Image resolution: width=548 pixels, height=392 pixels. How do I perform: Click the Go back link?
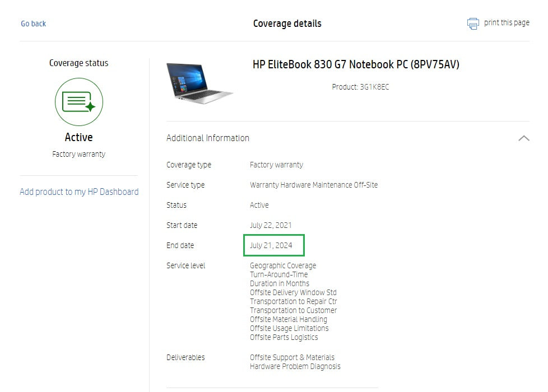click(33, 24)
